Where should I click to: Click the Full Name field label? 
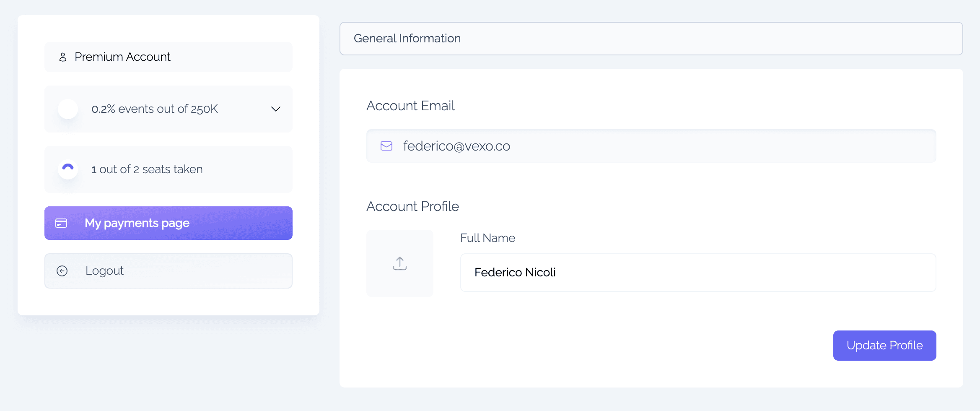487,238
